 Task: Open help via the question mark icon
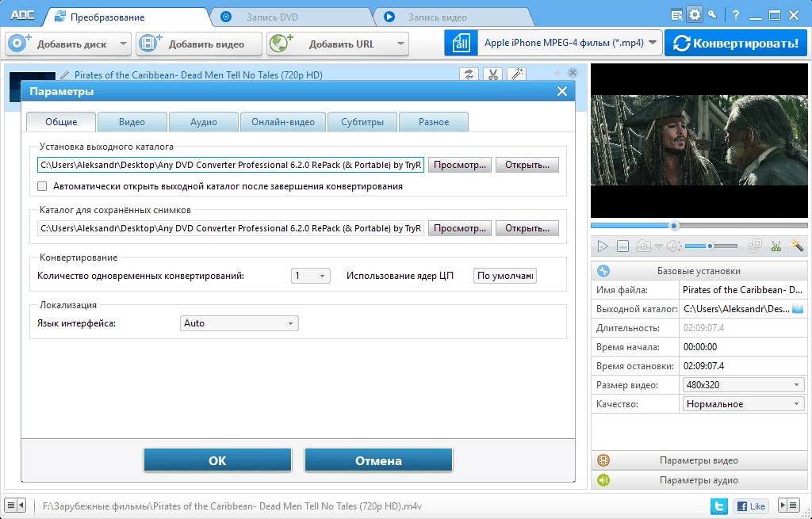(x=735, y=16)
